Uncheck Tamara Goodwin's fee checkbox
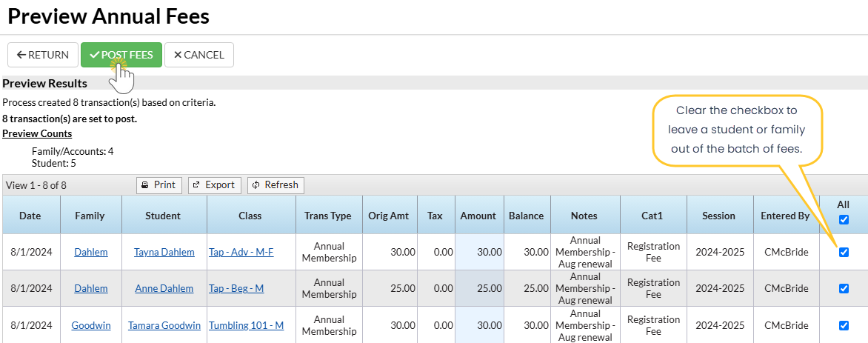Screen dimensions: 868x343 click(x=844, y=325)
